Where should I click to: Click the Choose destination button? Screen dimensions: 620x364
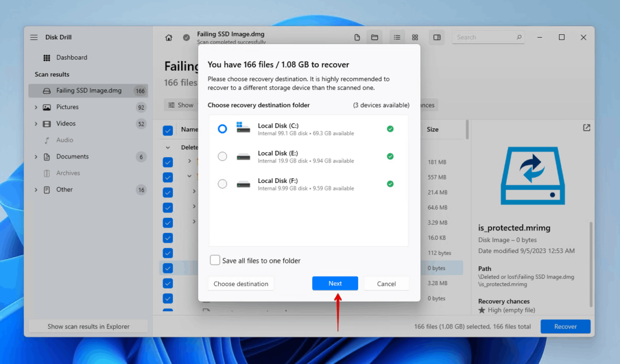[241, 284]
